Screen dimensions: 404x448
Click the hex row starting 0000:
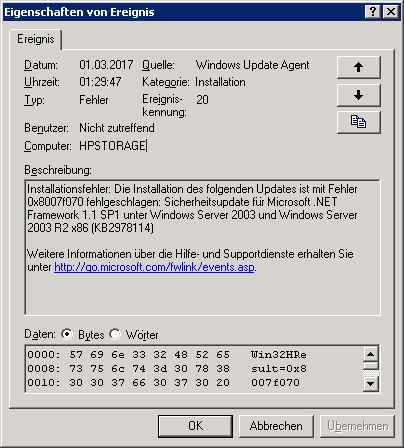pyautogui.click(x=167, y=354)
